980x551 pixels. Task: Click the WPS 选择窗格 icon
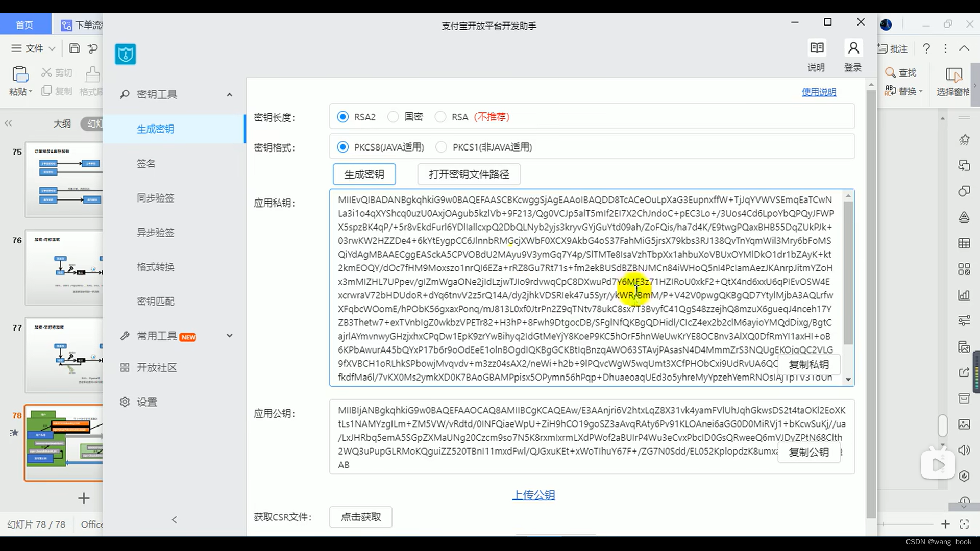(x=953, y=74)
